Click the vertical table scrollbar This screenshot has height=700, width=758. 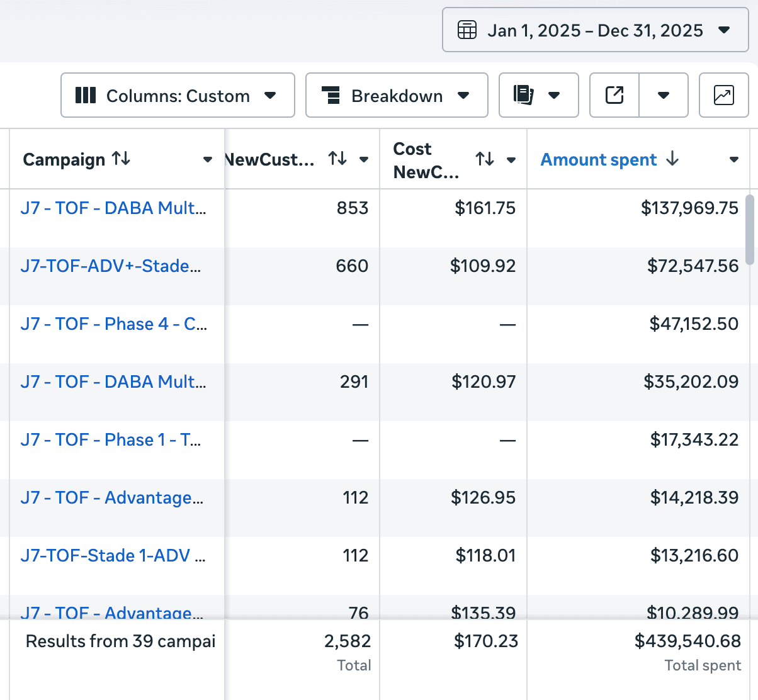click(749, 229)
